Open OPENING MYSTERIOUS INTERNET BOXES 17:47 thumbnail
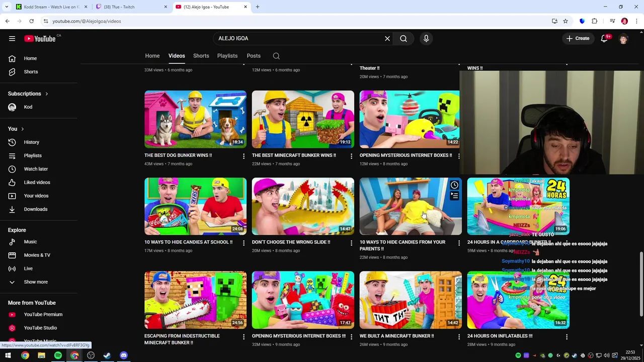The height and width of the screenshot is (362, 644). pos(303,300)
